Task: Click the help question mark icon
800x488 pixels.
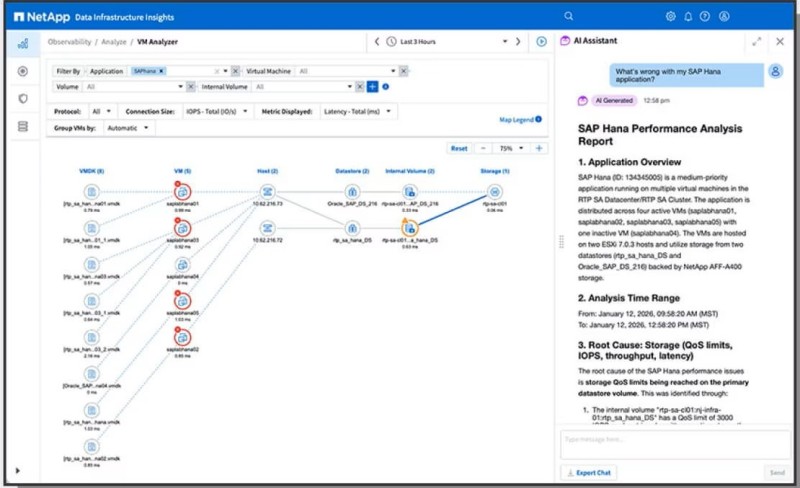Action: pyautogui.click(x=705, y=16)
